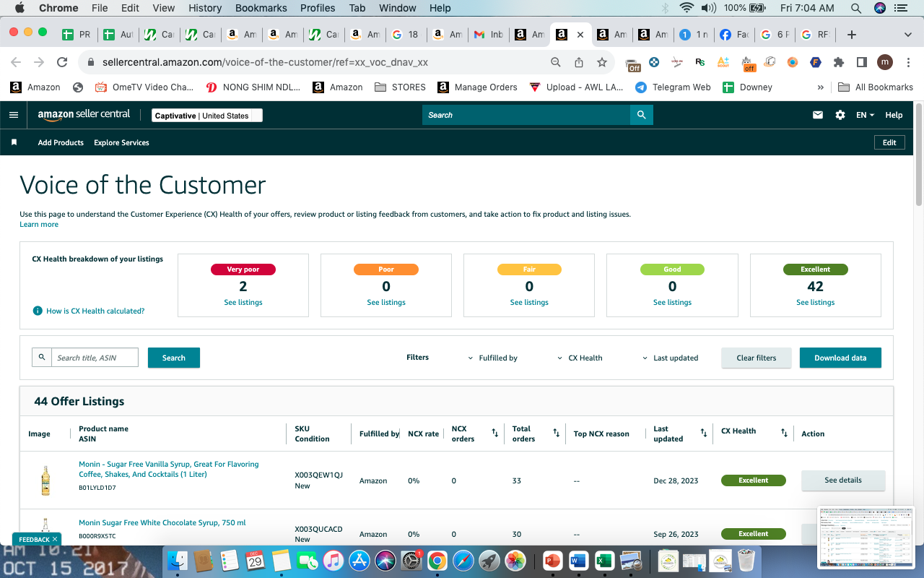
Task: Click the info icon beside How is CX Health calculated
Action: pyautogui.click(x=38, y=311)
